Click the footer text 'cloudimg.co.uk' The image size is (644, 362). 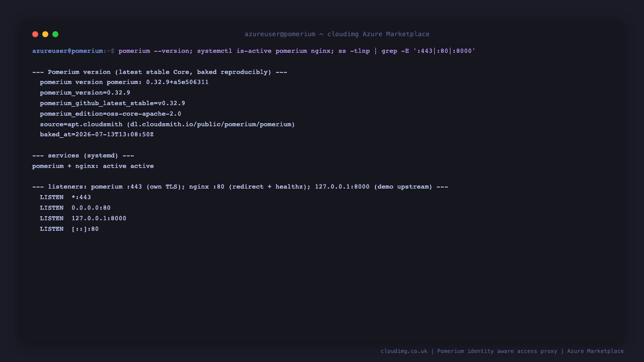click(404, 351)
